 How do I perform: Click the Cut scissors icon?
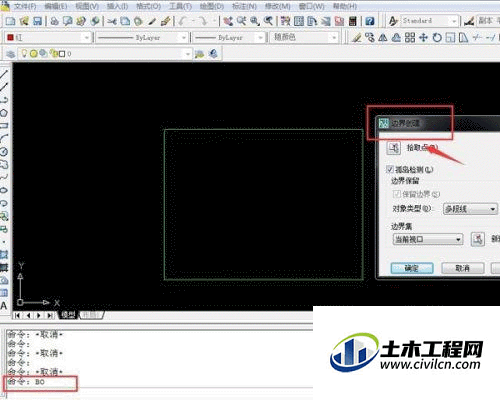pyautogui.click(x=112, y=21)
